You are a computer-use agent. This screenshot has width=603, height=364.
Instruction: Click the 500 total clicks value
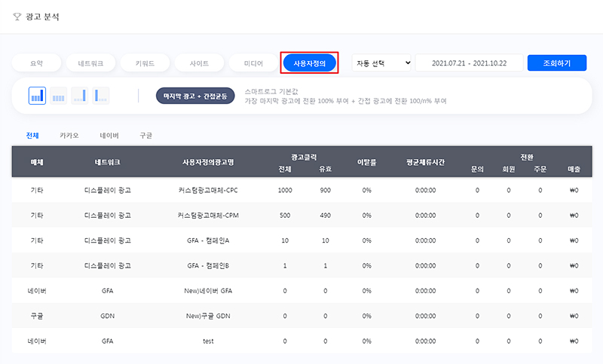pyautogui.click(x=285, y=216)
